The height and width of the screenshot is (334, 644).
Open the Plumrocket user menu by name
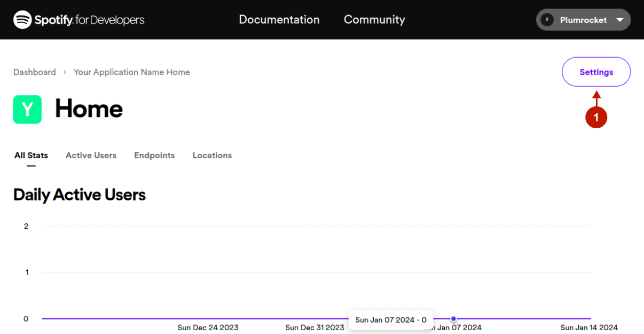(x=583, y=20)
